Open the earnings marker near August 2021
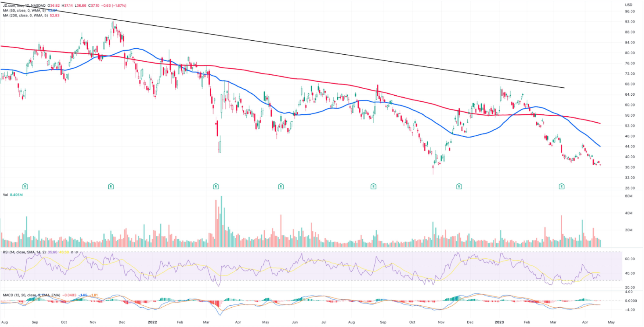The height and width of the screenshot is (327, 644). point(25,186)
